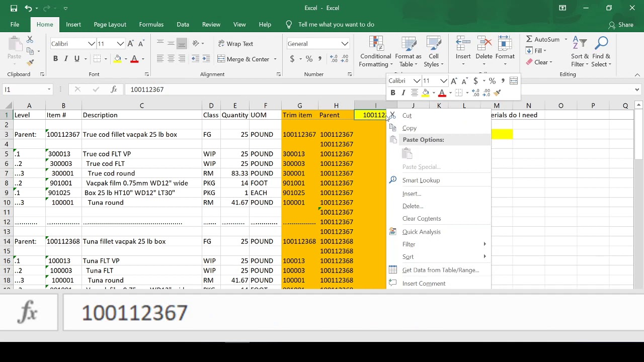Image resolution: width=644 pixels, height=362 pixels.
Task: Open Sort & Filter menu
Action: click(580, 52)
